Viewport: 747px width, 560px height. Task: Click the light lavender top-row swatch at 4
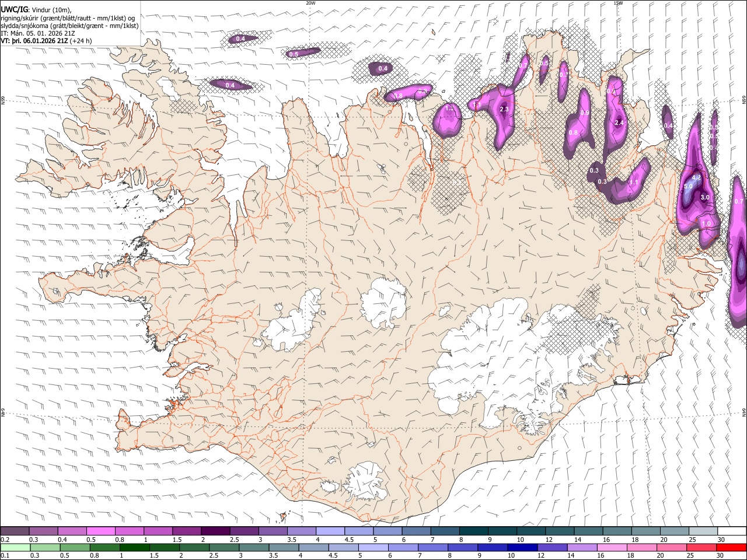tap(329, 531)
